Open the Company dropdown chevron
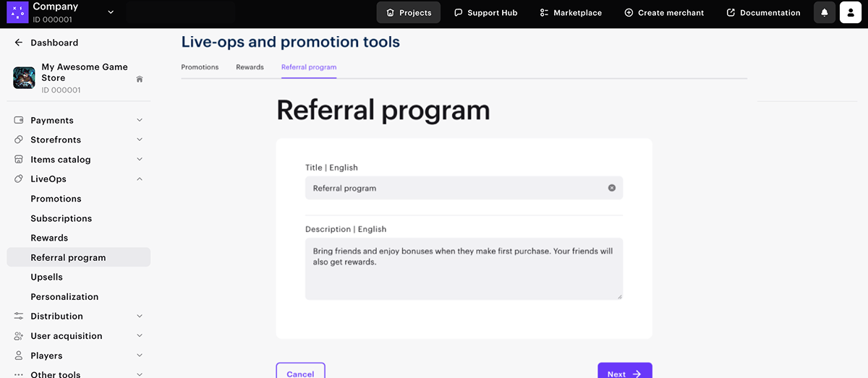Screen dimensions: 868x378 pos(111,12)
